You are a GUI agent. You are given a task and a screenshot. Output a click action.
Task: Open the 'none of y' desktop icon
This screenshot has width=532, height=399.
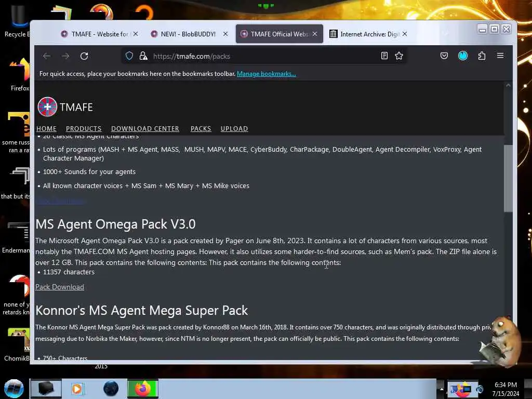coord(16,295)
